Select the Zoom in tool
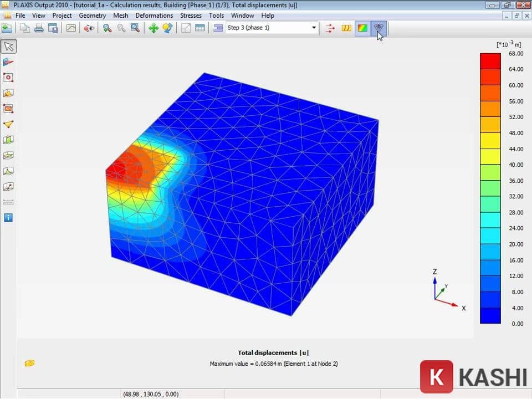 [107, 28]
